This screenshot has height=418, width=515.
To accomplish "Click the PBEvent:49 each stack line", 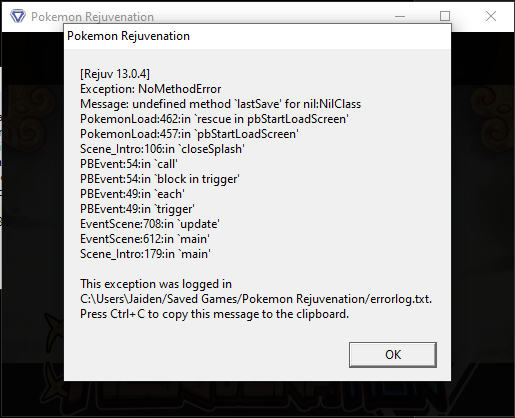I will pyautogui.click(x=132, y=194).
